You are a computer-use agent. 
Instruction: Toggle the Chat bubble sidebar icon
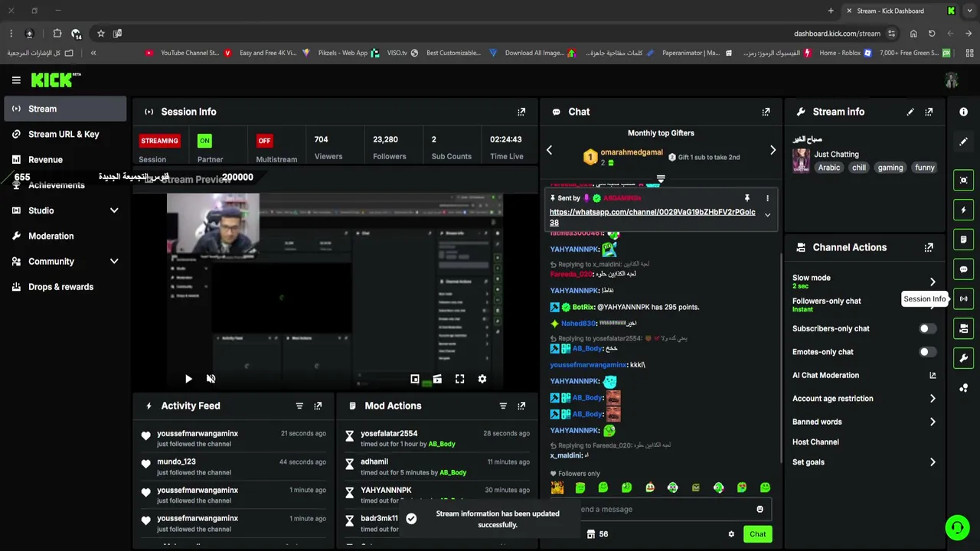tap(963, 269)
